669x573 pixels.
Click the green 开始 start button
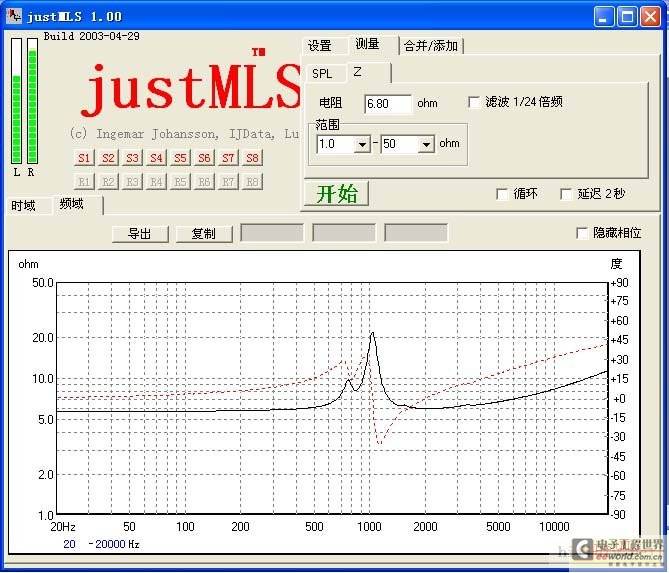(337, 194)
